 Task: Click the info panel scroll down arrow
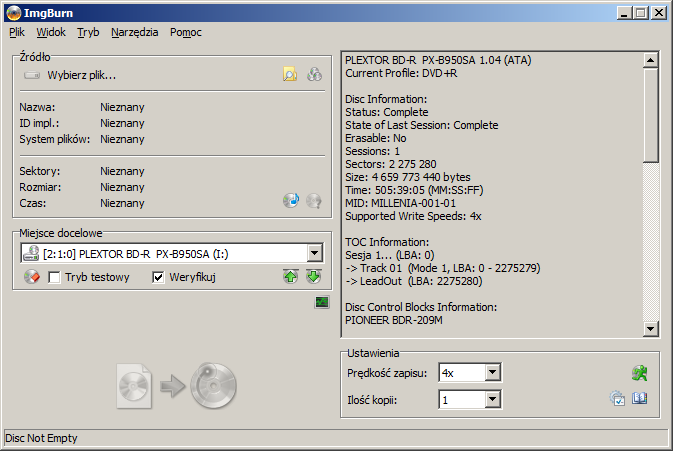(651, 329)
